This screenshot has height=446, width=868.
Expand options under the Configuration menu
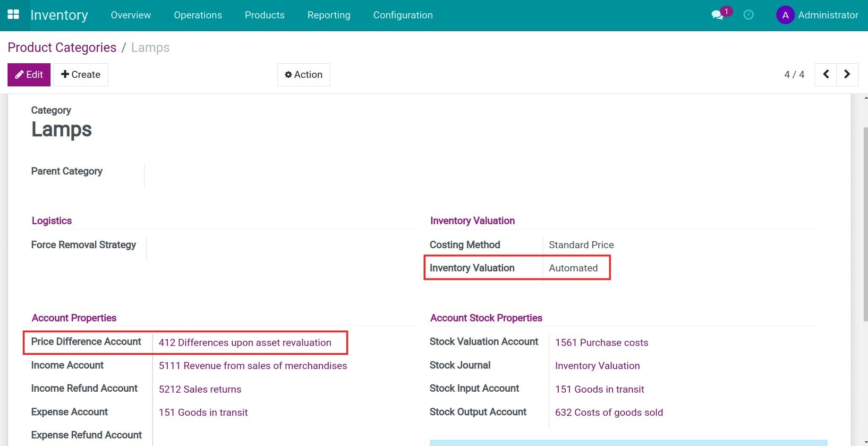(403, 15)
